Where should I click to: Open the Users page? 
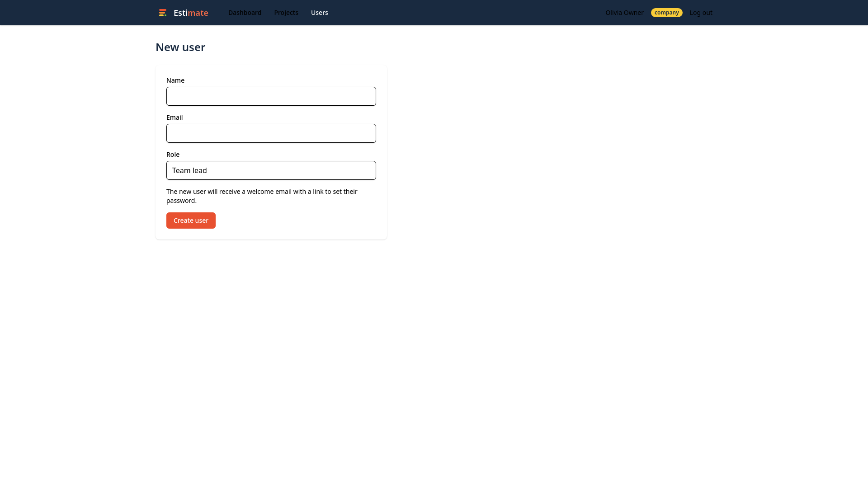[320, 13]
